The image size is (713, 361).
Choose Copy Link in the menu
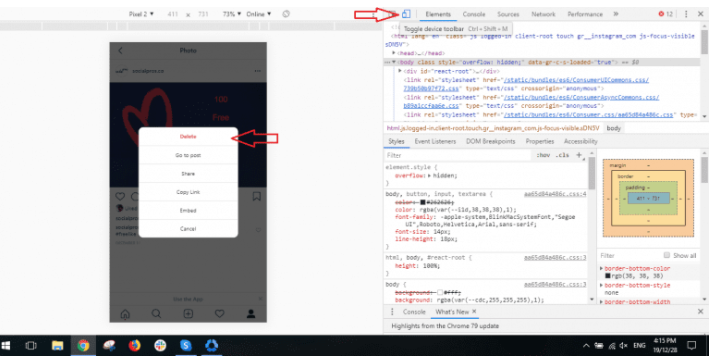point(188,192)
